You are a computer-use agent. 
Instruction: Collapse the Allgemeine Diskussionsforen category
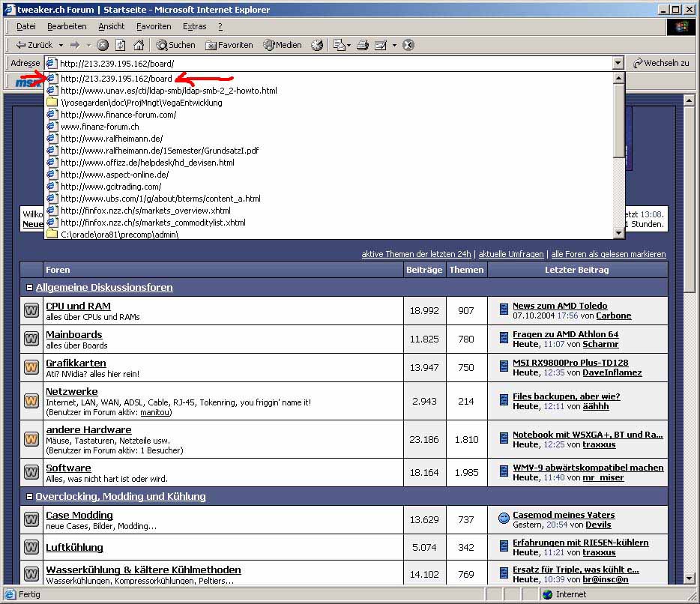point(29,288)
